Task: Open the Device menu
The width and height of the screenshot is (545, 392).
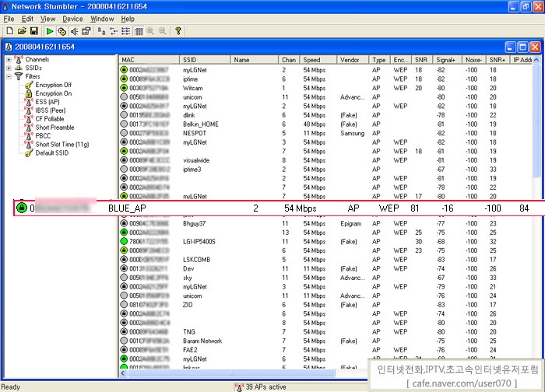Action: pyautogui.click(x=72, y=19)
